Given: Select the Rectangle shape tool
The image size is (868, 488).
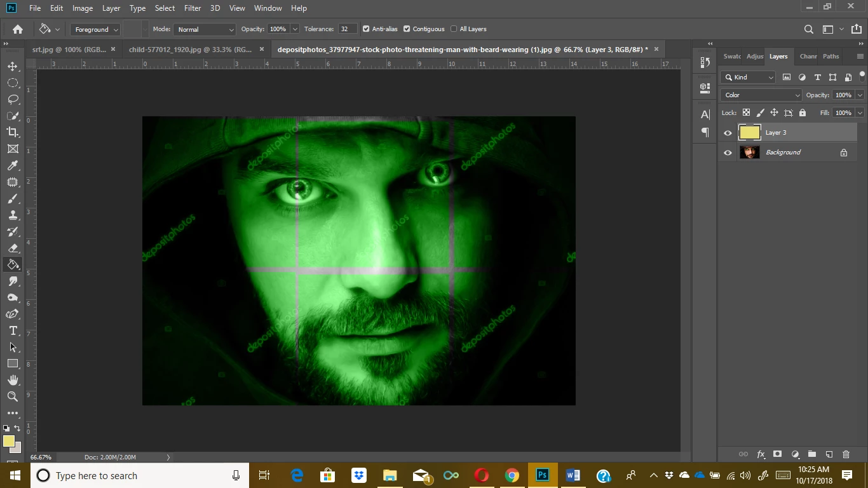Looking at the screenshot, I should point(13,363).
